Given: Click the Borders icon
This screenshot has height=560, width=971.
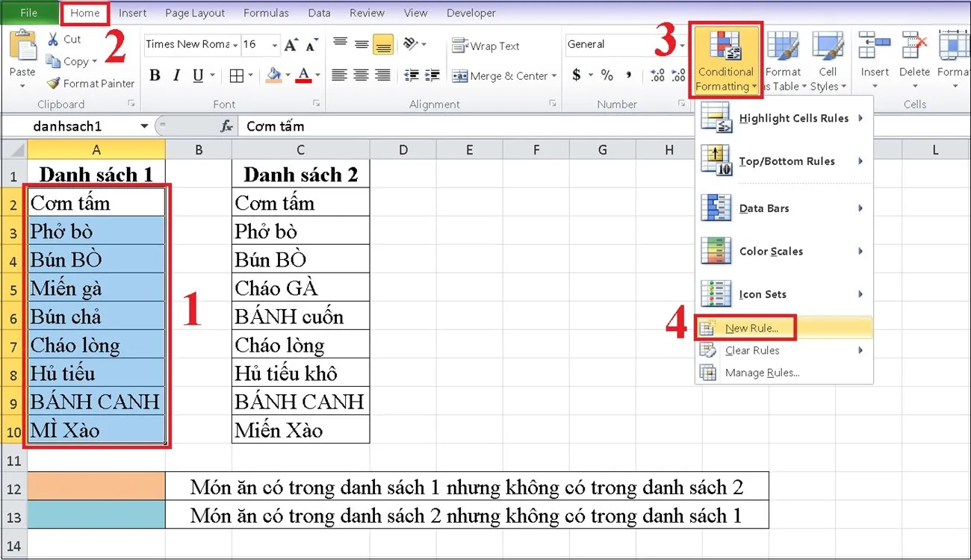Looking at the screenshot, I should pos(236,75).
